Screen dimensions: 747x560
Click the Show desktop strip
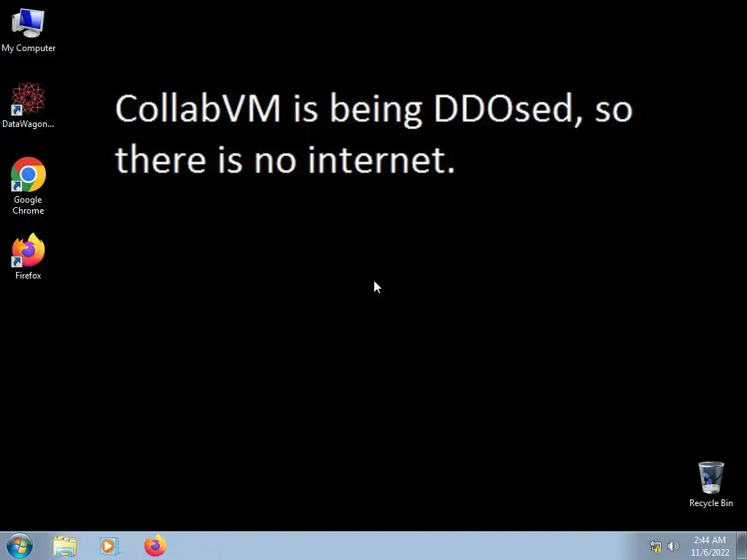pos(742,545)
